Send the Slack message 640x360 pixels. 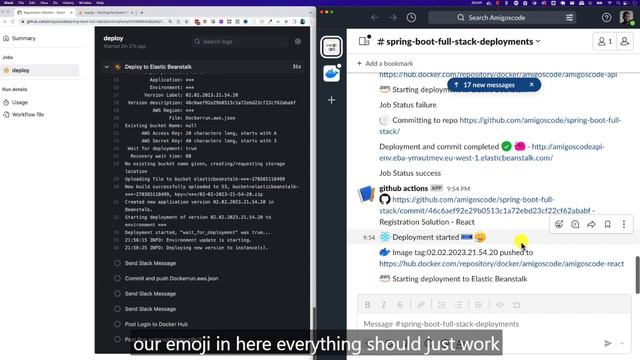[607, 344]
